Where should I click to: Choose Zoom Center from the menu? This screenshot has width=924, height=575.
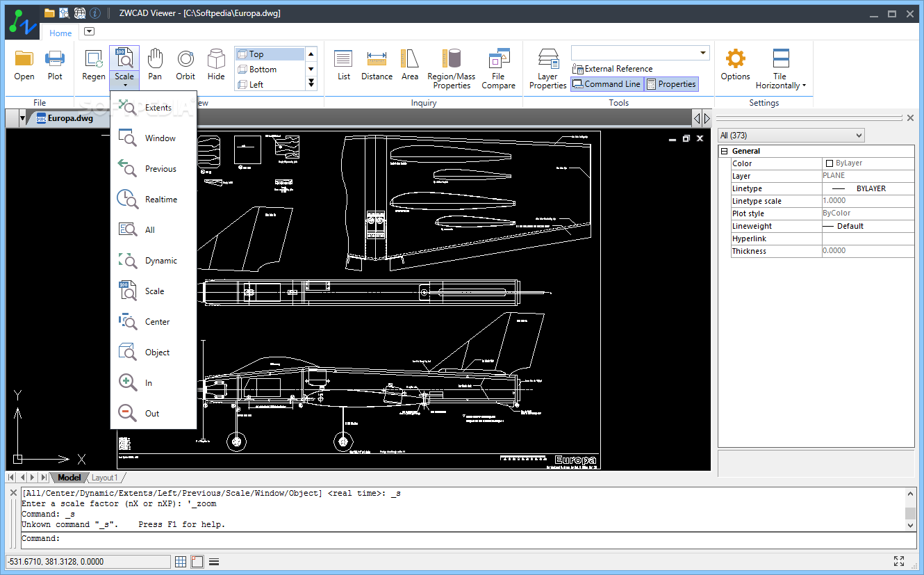(154, 322)
